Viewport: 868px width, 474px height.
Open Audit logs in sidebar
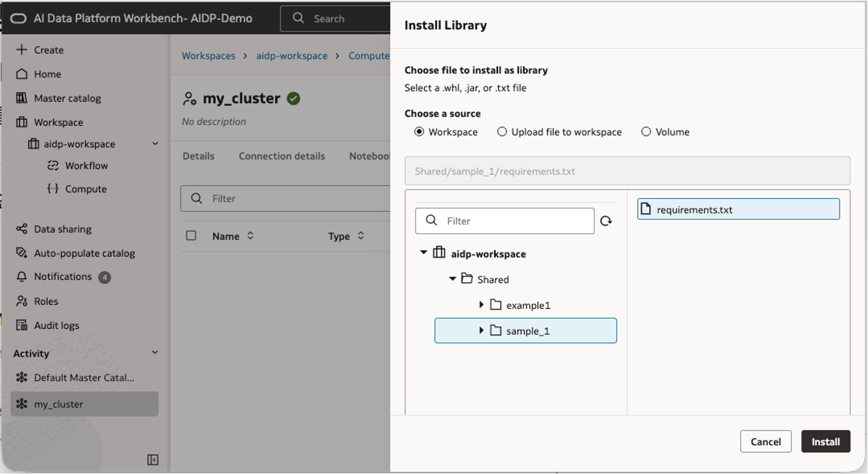56,325
